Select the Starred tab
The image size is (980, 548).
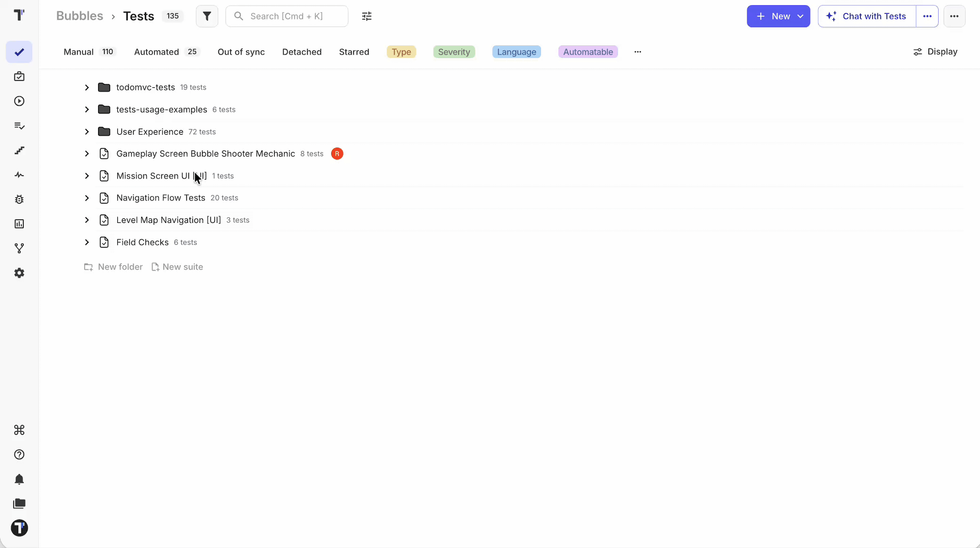354,52
